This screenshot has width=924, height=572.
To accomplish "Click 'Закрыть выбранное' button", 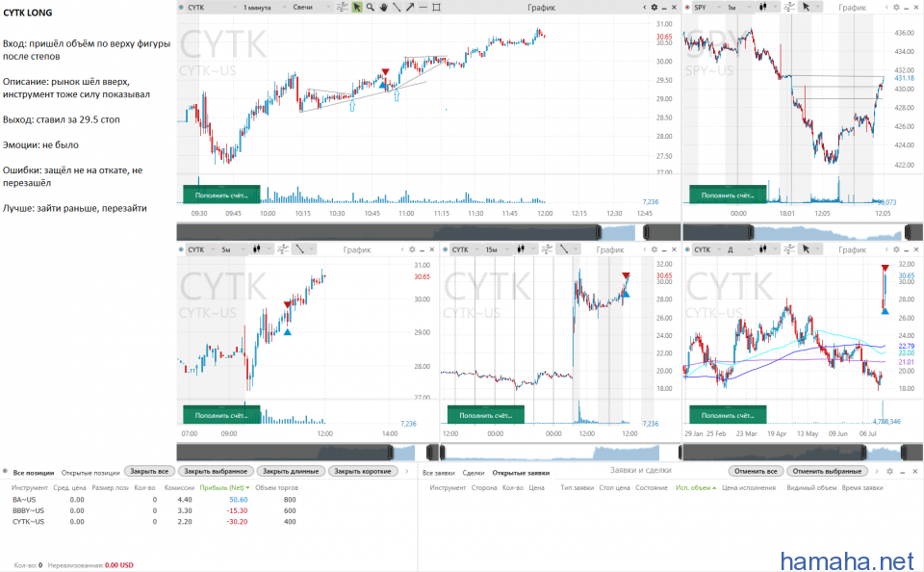I will [x=216, y=471].
